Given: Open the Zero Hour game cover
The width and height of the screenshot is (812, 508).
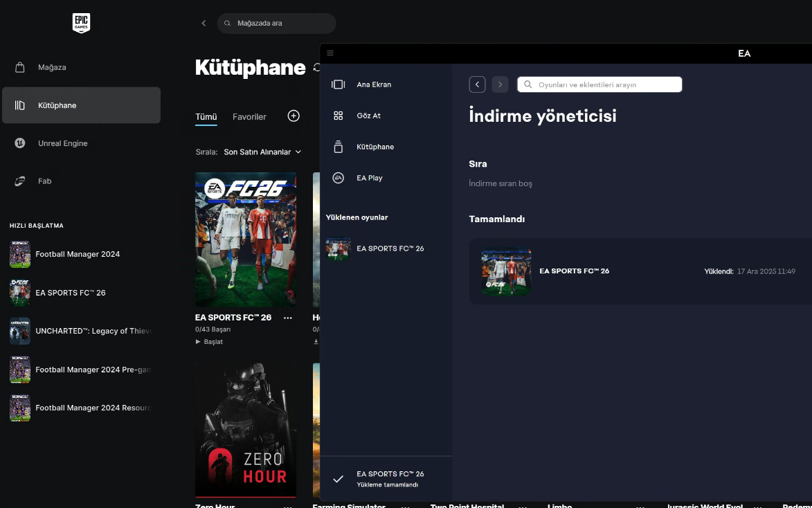Looking at the screenshot, I should [x=246, y=430].
